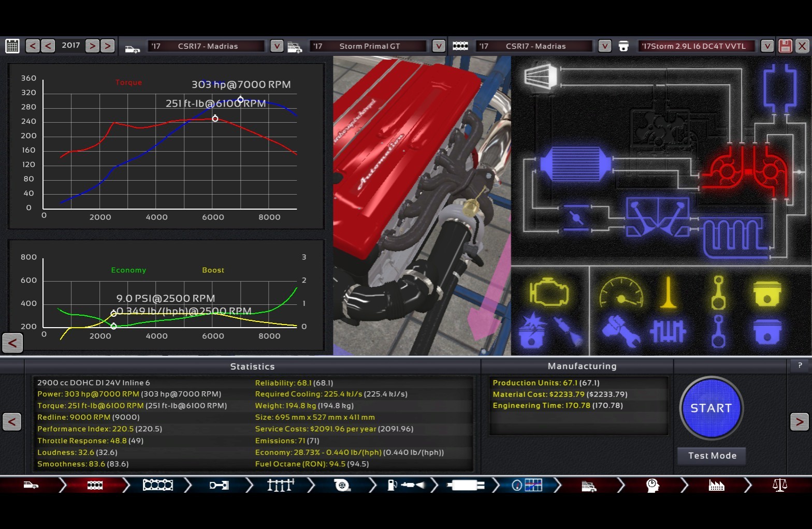Select the yellow check-engine warning icon
The height and width of the screenshot is (529, 812).
pyautogui.click(x=549, y=292)
